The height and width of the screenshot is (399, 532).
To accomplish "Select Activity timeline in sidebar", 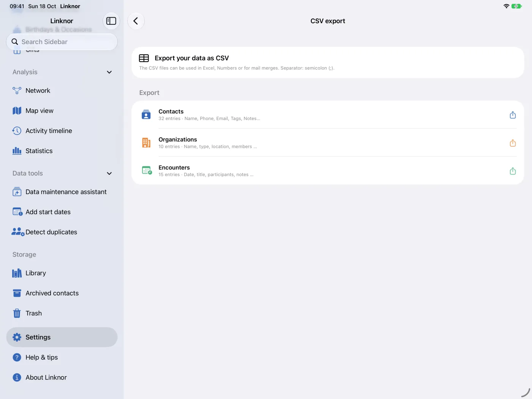I will pos(62,131).
